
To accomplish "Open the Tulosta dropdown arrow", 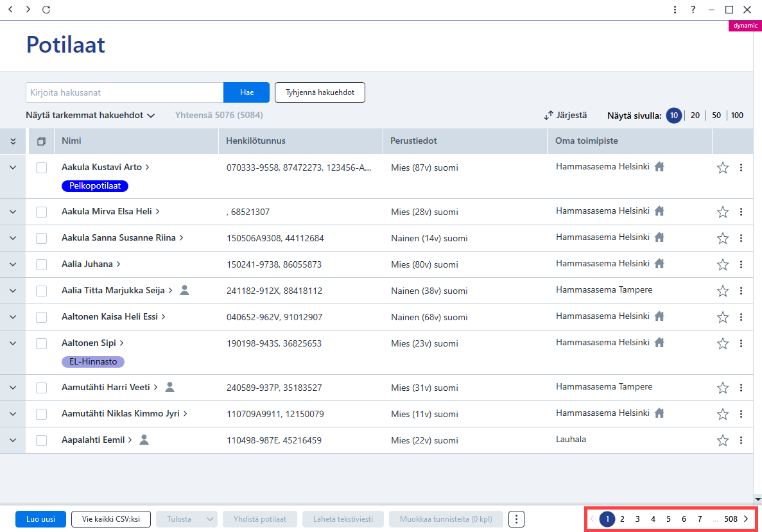I will click(x=209, y=519).
